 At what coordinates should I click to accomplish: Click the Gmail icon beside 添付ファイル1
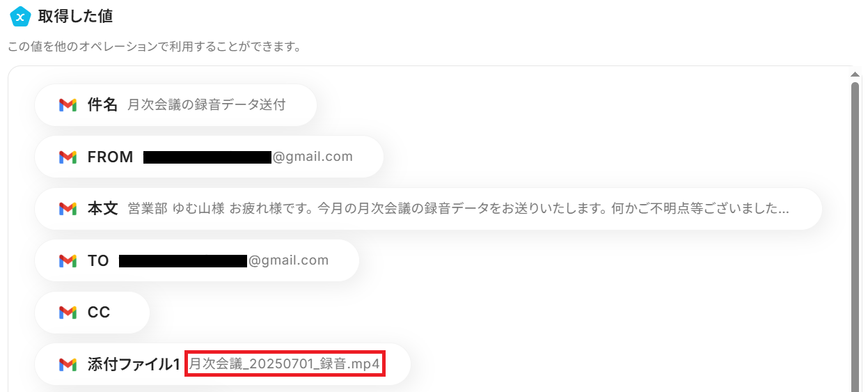[68, 364]
